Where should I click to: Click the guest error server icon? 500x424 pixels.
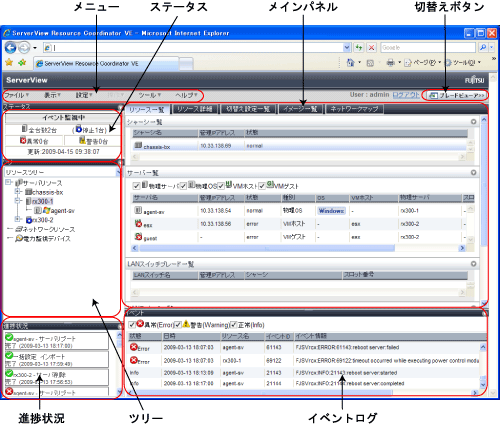(138, 237)
